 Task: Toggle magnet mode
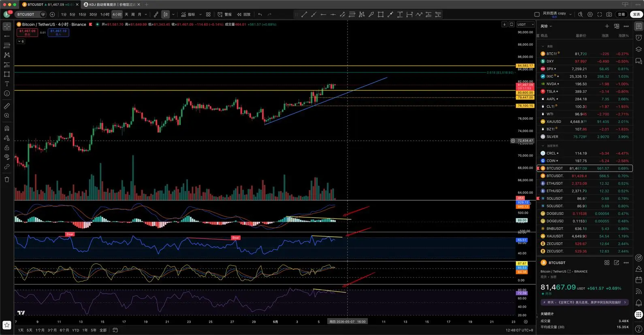7,128
